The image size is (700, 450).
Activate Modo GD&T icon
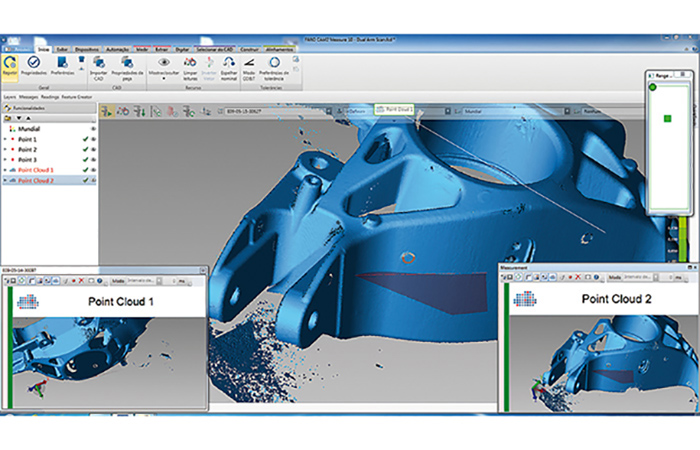[249, 62]
